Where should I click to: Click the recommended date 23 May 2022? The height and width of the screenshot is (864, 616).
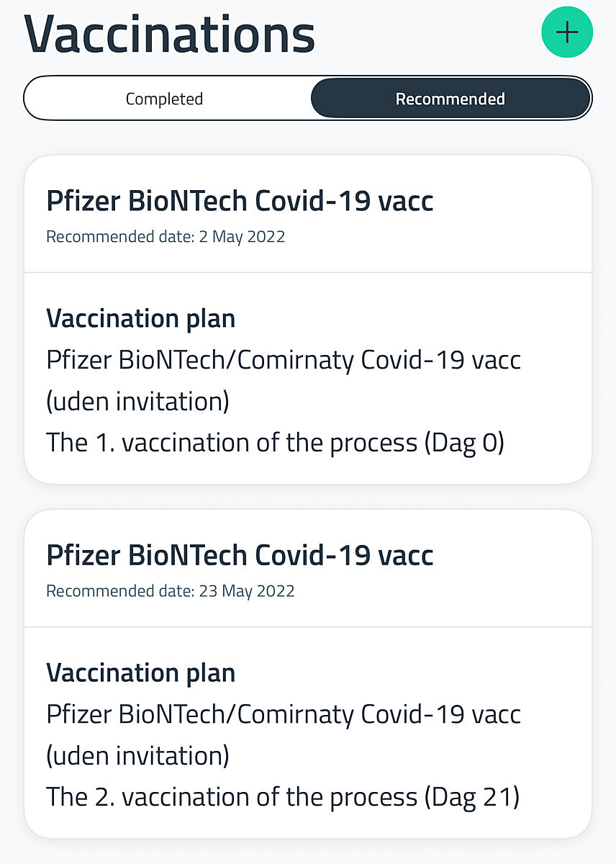point(171,591)
